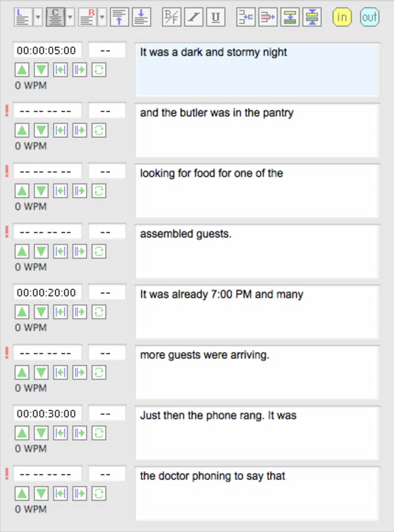Image resolution: width=394 pixels, height=532 pixels.
Task: Click the 00:00:20:00 timecode field
Action: coord(47,293)
